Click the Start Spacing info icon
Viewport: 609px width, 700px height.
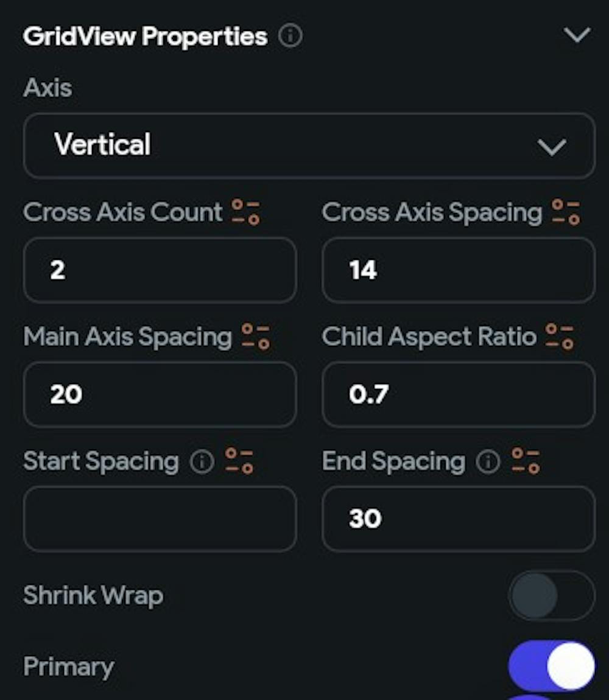coord(202,462)
